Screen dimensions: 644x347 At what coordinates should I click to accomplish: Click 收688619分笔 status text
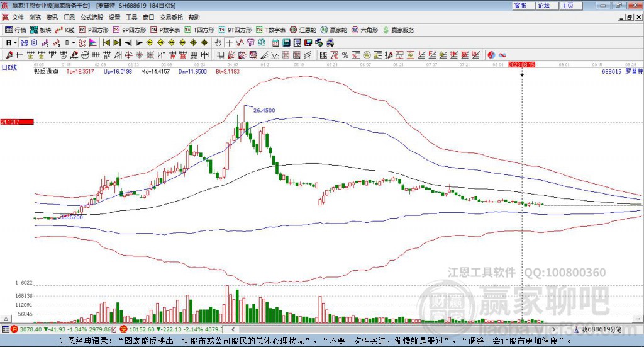[x=601, y=329]
